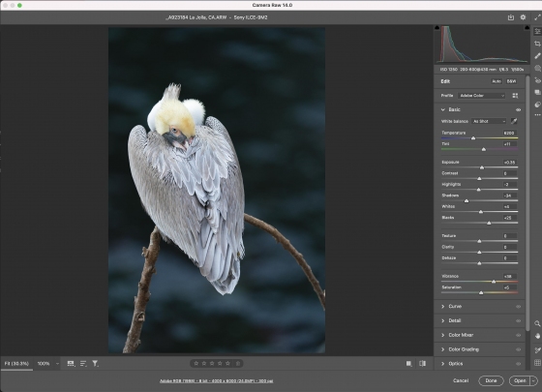Open the Adobe Color profile dropdown
This screenshot has height=392, width=542.
(482, 96)
